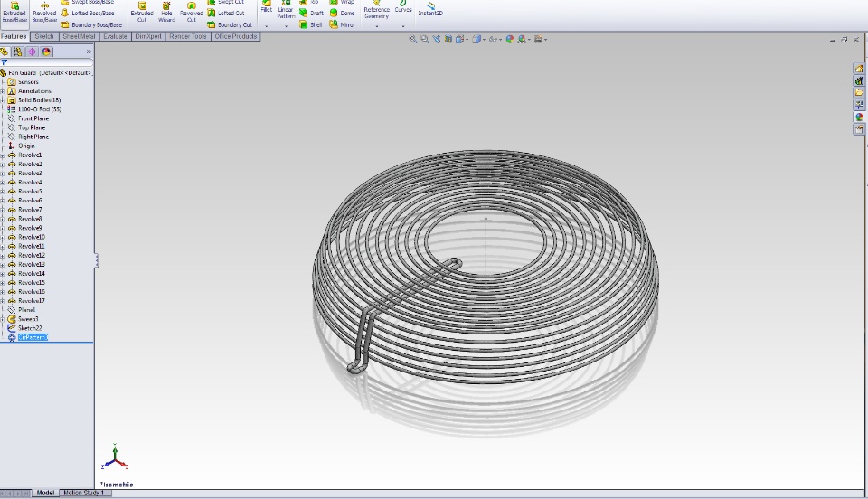Click the Mirror feature button

[343, 25]
